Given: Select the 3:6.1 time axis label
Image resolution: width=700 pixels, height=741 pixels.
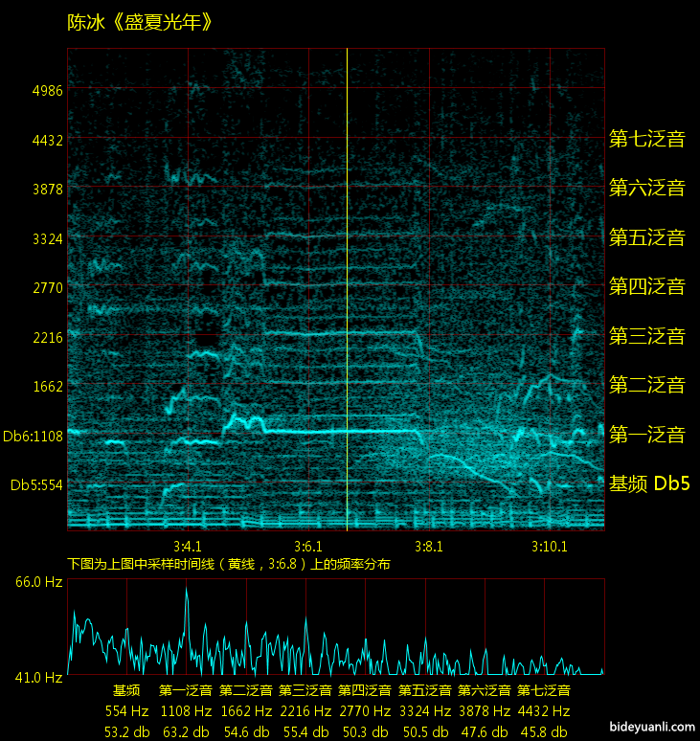Looking at the screenshot, I should [307, 547].
